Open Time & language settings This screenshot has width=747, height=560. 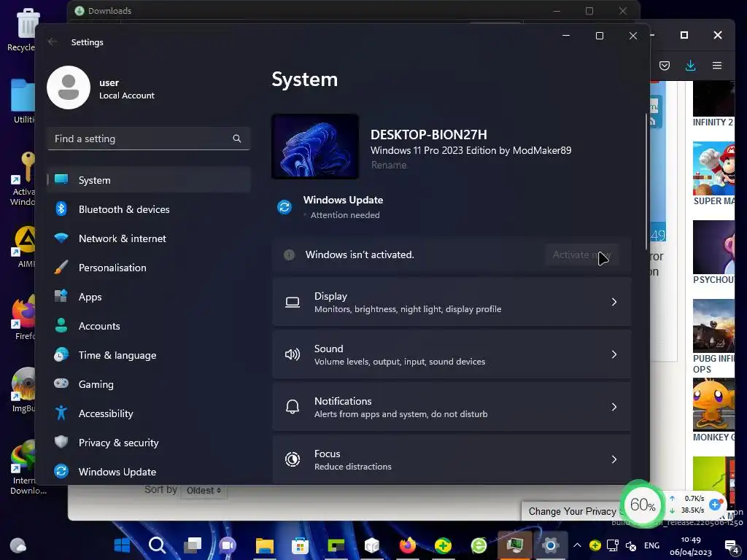click(x=149, y=355)
